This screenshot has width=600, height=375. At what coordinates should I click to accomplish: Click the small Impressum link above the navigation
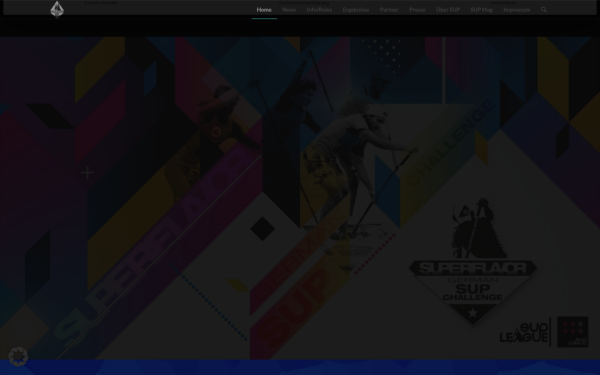tap(503, 2)
